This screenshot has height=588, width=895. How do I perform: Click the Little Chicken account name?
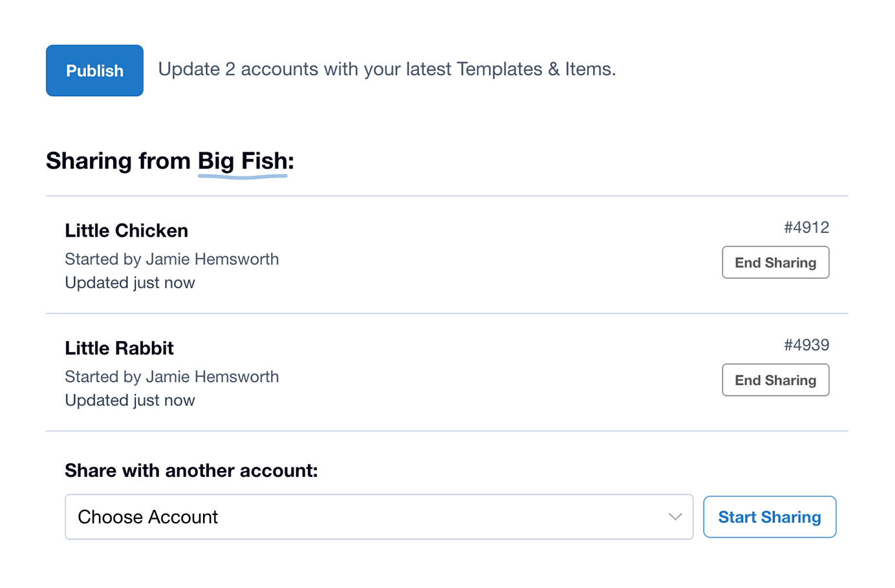click(126, 230)
